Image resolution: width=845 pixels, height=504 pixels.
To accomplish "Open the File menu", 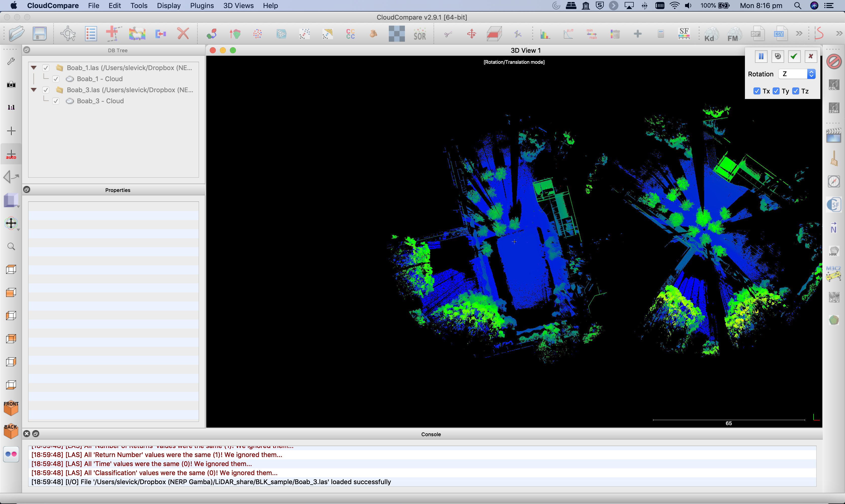I will [94, 6].
